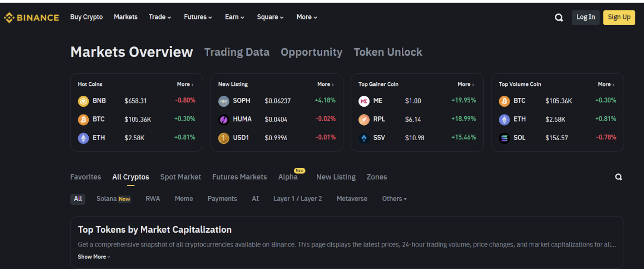Click the BNB coin icon in Hot Coins
Screen dimensions: 644x269
[x=83, y=101]
